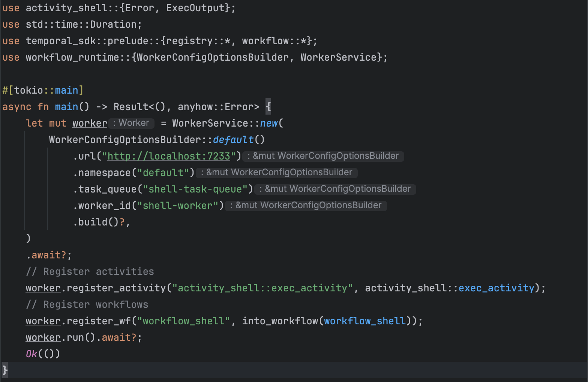Open the http://localhost:7233 URL link
The image size is (588, 382).
click(x=169, y=156)
